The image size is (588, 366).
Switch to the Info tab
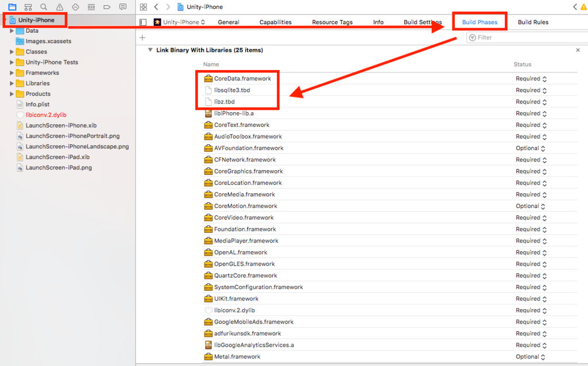tap(378, 22)
